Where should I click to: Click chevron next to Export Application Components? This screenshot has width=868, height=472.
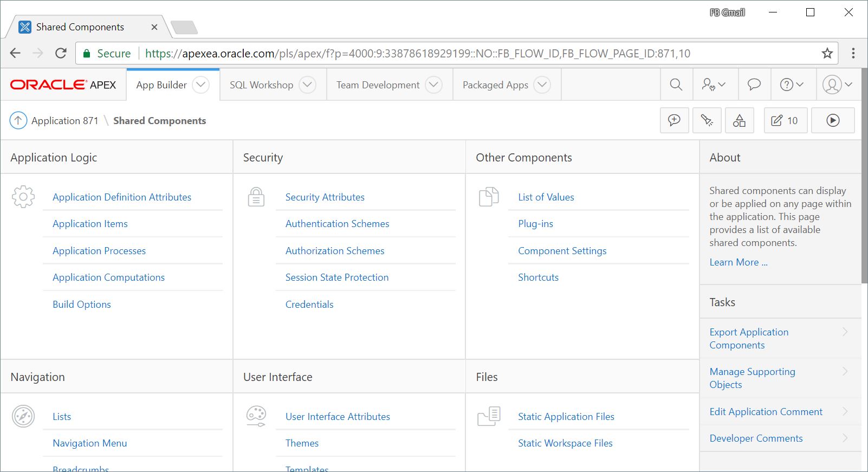(x=845, y=332)
